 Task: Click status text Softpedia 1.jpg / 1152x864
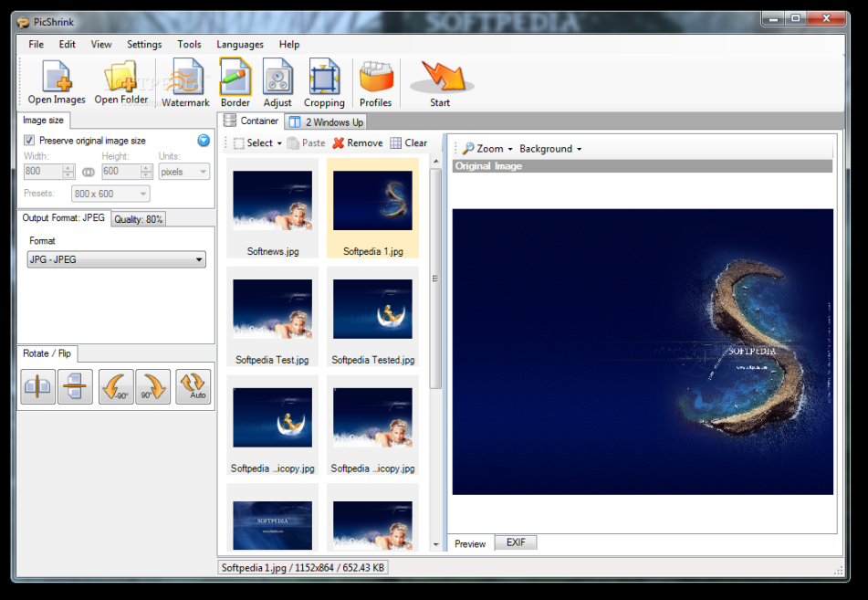pyautogui.click(x=302, y=568)
